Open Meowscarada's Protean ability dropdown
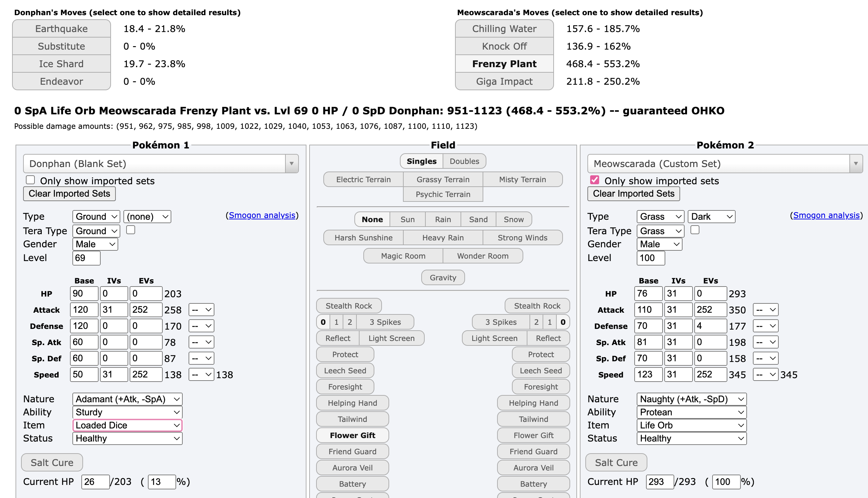This screenshot has width=868, height=498. (x=692, y=412)
